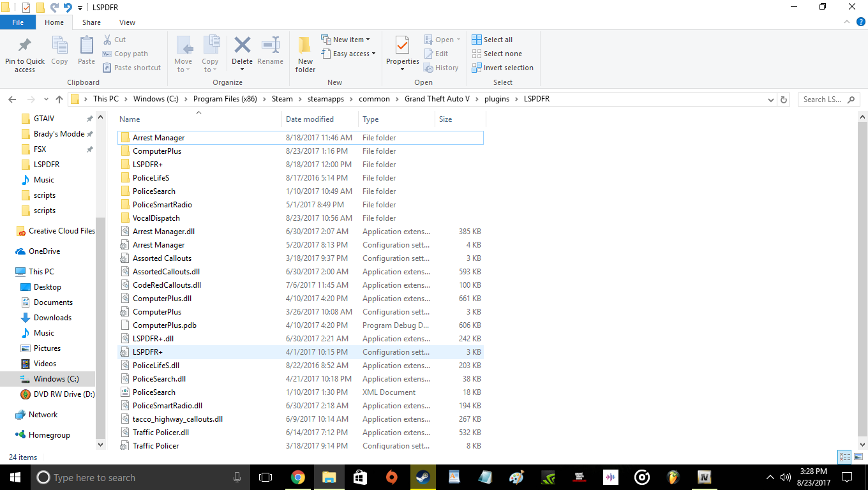868x490 pixels.
Task: Switch to details view toggle
Action: (844, 457)
